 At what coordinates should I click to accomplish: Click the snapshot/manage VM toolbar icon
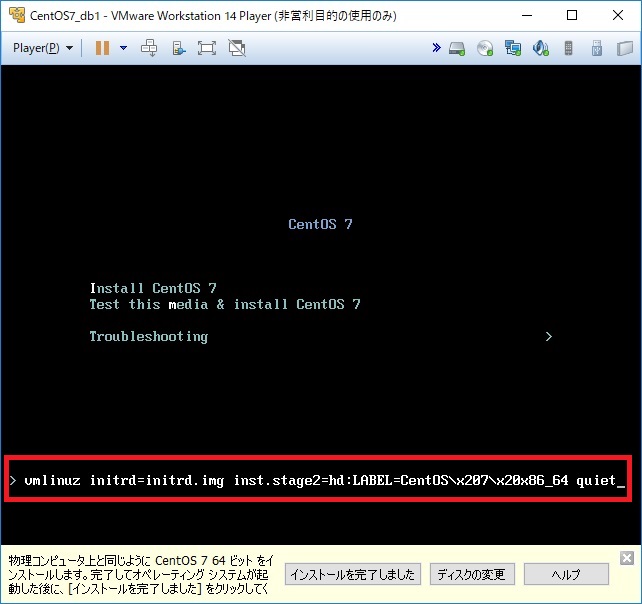[x=179, y=48]
